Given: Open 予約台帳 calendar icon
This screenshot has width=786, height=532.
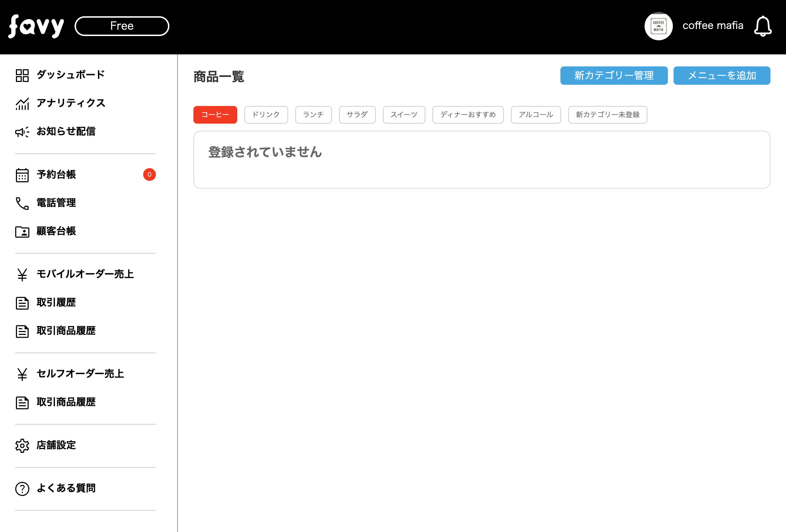Looking at the screenshot, I should (x=22, y=175).
